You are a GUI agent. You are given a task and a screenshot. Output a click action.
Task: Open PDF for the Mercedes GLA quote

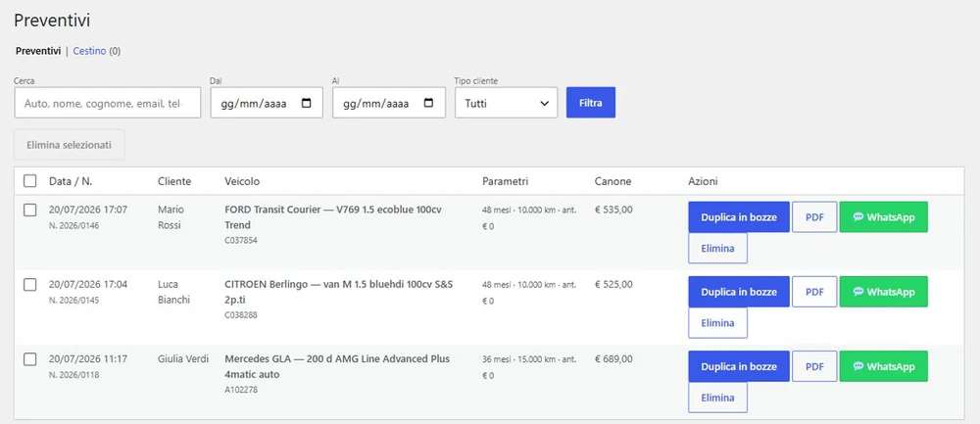[x=814, y=366]
